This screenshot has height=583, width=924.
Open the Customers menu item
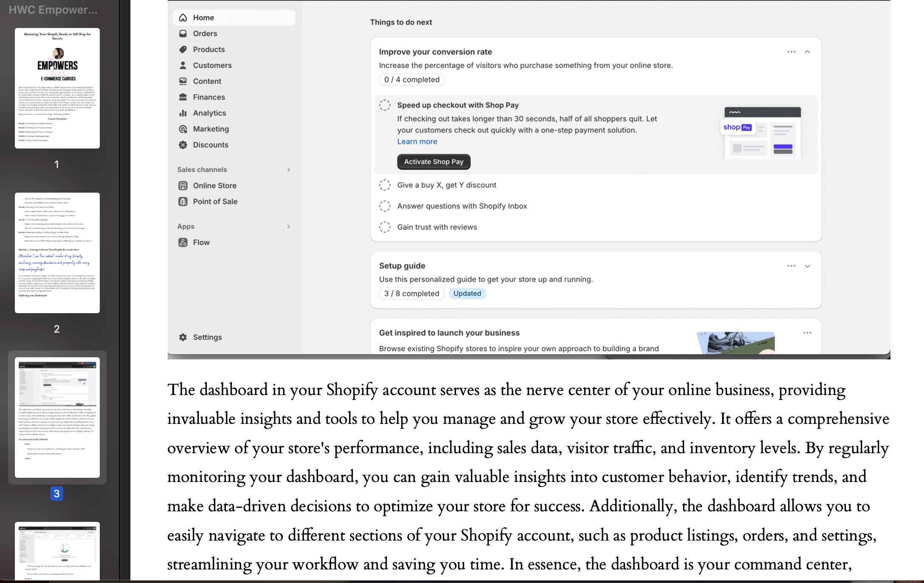pos(212,65)
